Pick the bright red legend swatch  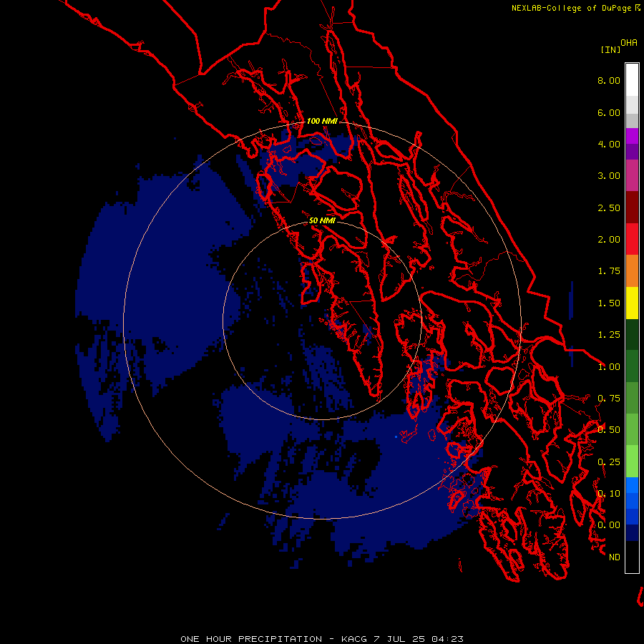point(632,239)
